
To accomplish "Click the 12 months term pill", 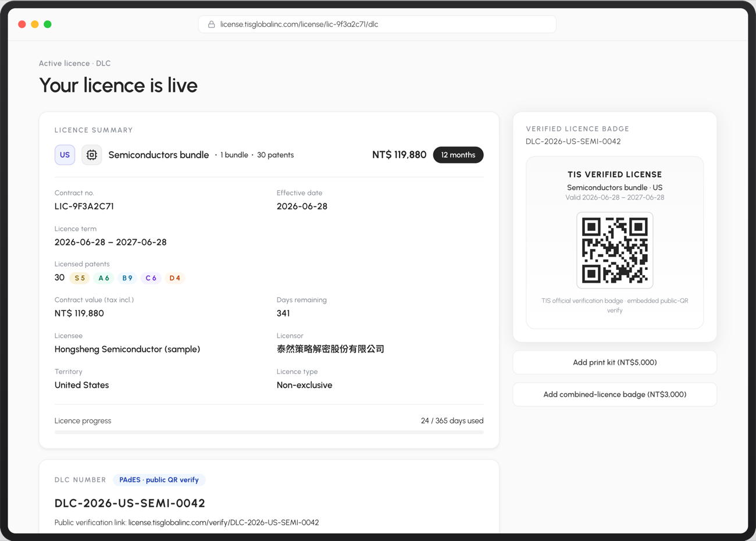I will click(458, 155).
